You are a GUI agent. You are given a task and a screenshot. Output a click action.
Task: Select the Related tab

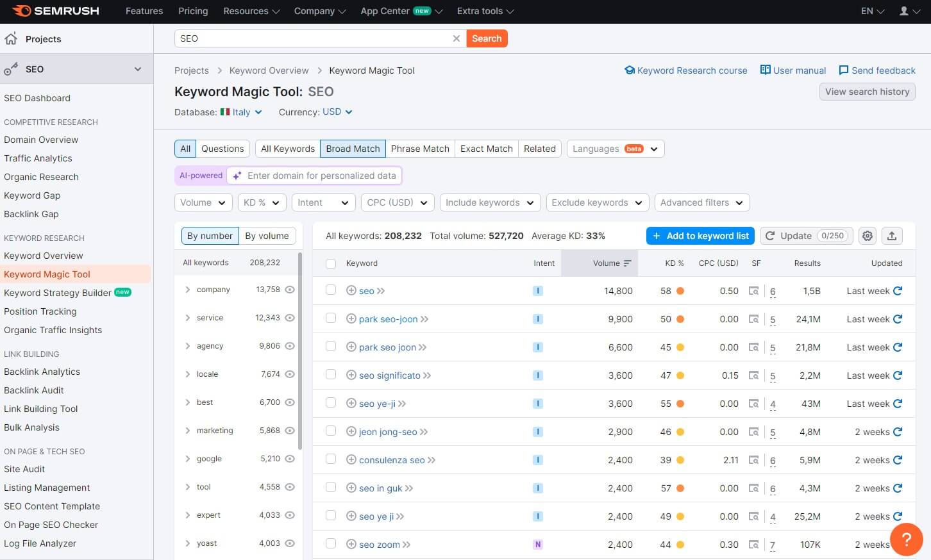(540, 149)
